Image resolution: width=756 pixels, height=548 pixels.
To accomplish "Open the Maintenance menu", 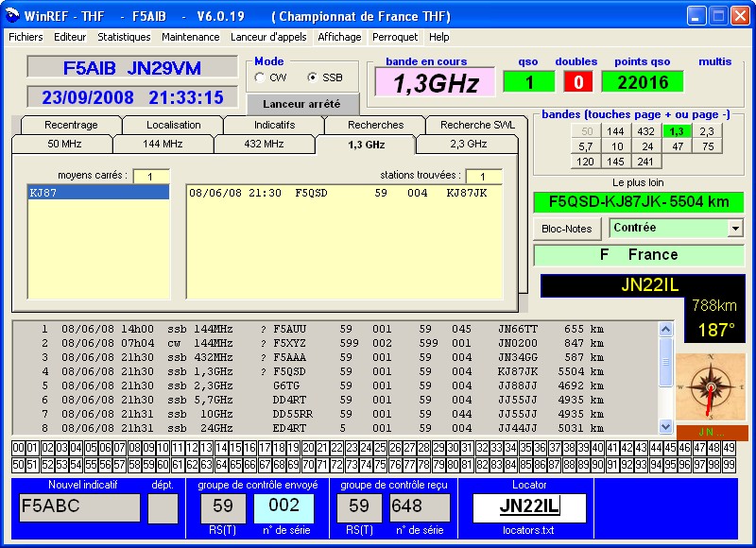I will (x=191, y=37).
